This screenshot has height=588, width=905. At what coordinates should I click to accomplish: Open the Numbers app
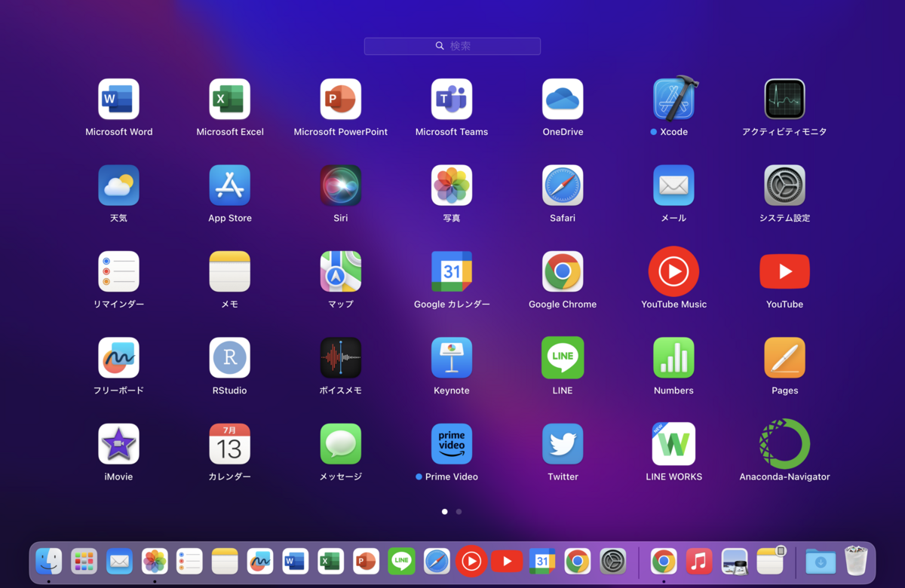pyautogui.click(x=673, y=357)
